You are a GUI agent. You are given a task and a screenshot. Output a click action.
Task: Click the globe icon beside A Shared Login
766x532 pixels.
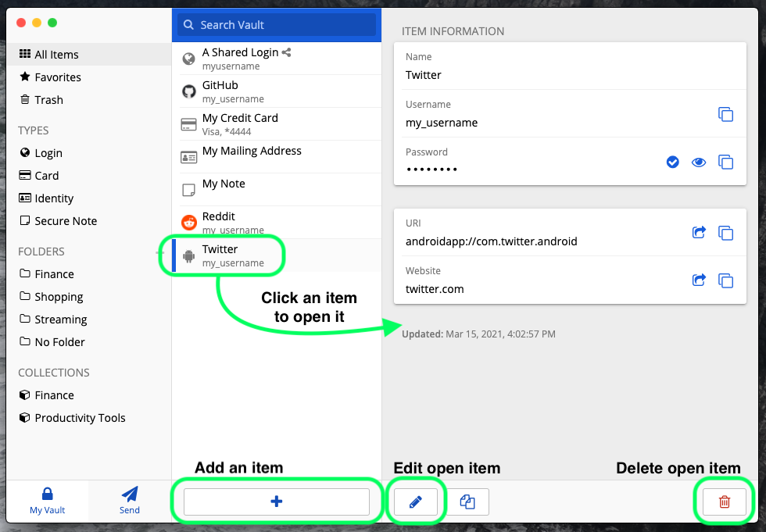pyautogui.click(x=188, y=59)
